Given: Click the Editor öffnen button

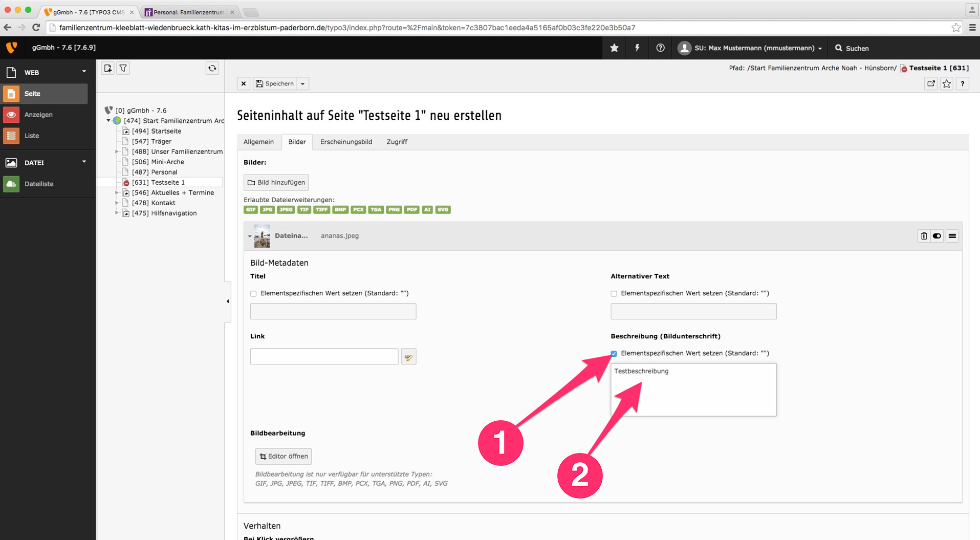Looking at the screenshot, I should (284, 457).
